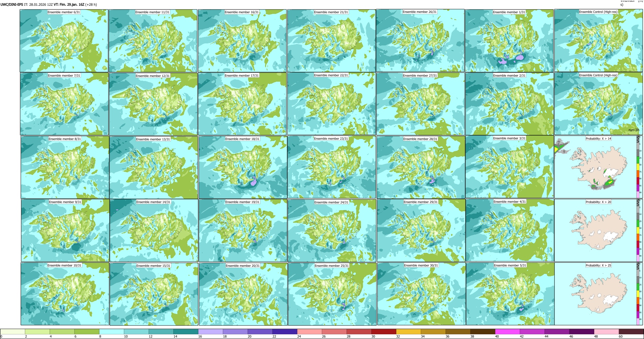Pick the light cyan 8–10 legend swatch

[x=112, y=332]
